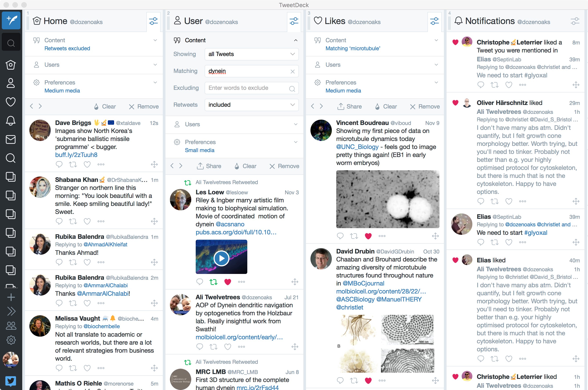Jump to User column from sidebar
This screenshot has height=390, width=588.
tap(11, 83)
